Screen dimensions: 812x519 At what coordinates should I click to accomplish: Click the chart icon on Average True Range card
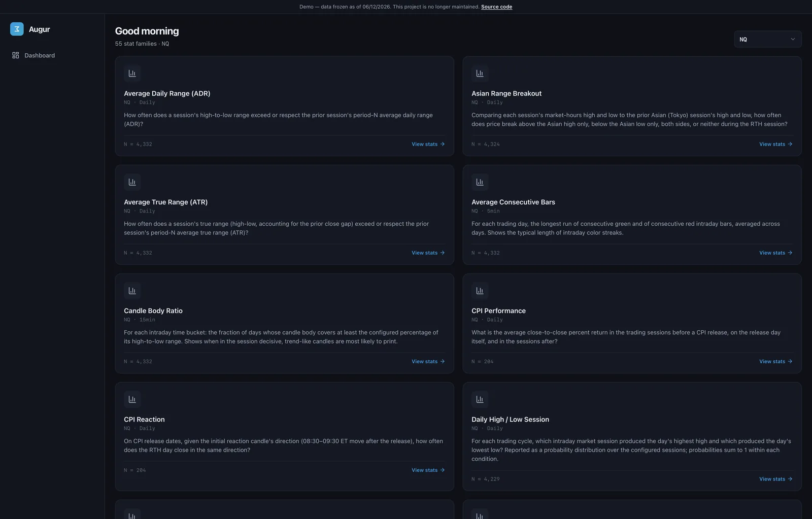click(x=132, y=182)
